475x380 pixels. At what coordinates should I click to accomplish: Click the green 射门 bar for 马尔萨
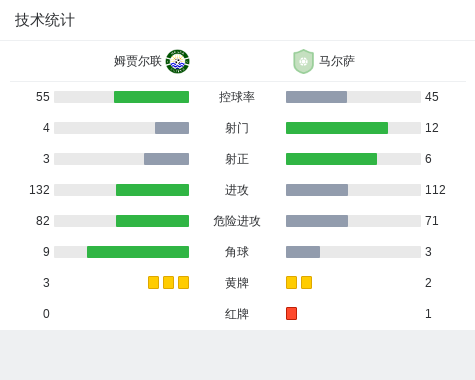coord(337,128)
